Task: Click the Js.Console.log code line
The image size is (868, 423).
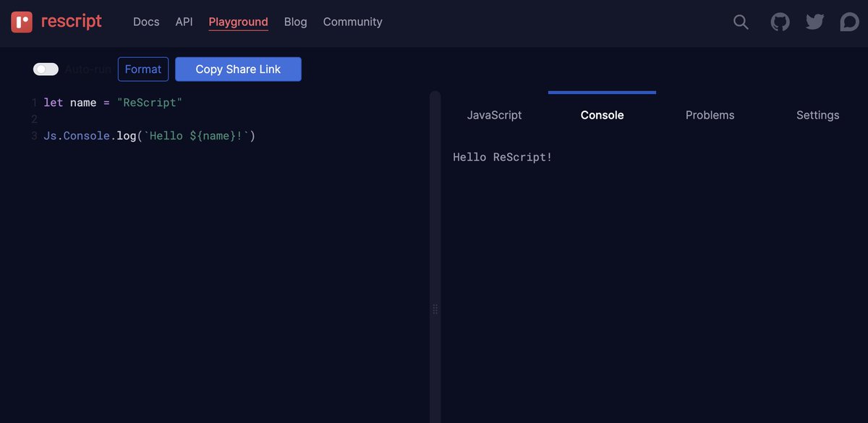Action: [150, 135]
